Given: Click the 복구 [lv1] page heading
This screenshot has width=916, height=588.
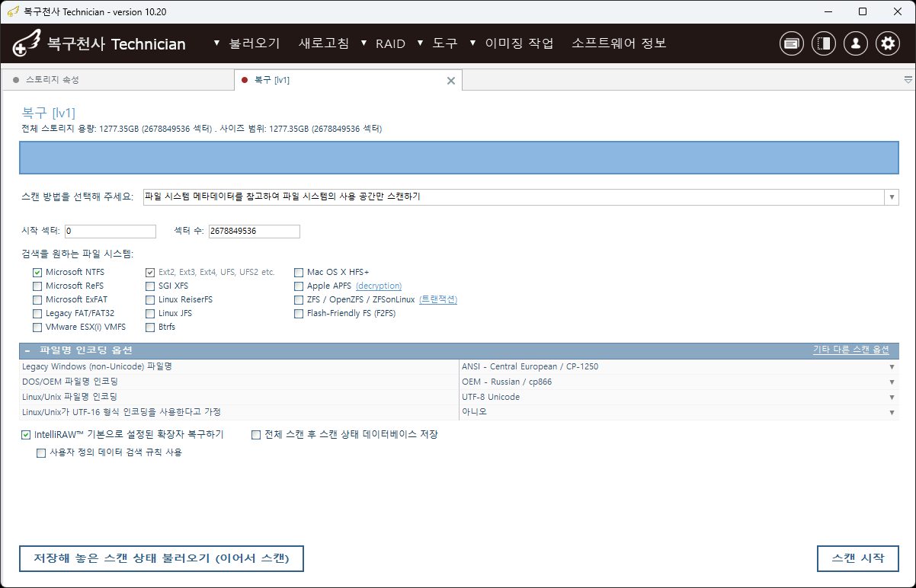Looking at the screenshot, I should click(49, 113).
